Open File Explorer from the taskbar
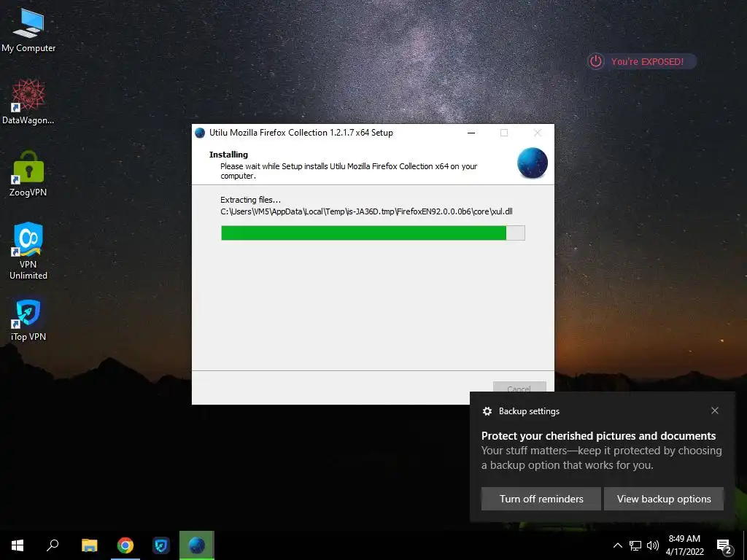The height and width of the screenshot is (560, 747). pos(89,545)
